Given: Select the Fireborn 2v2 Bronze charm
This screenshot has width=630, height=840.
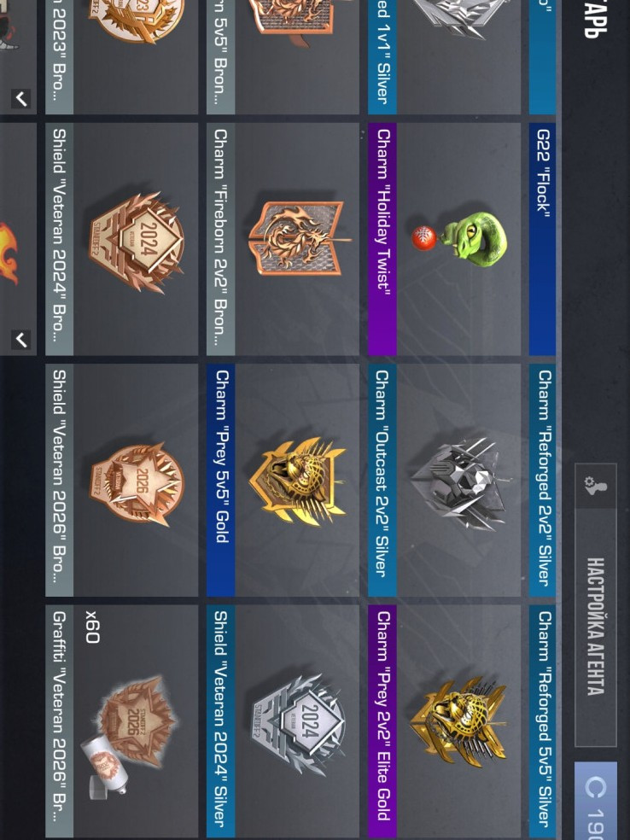Looking at the screenshot, I should [x=283, y=239].
